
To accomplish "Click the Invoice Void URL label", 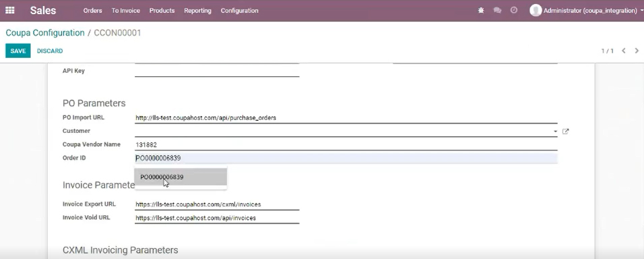I will click(86, 217).
